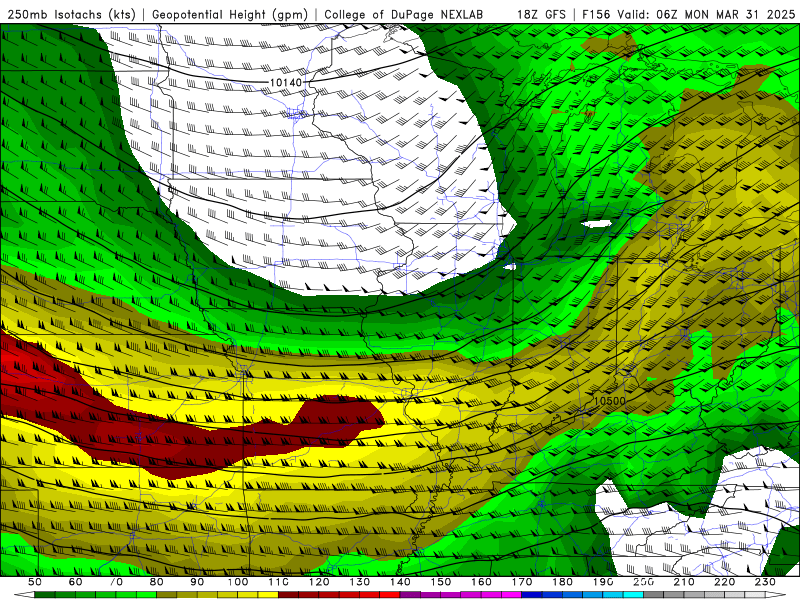Image resolution: width=800 pixels, height=600 pixels.
Task: Click the '250mb Isotachs (kts)' title text
Action: (71, 15)
